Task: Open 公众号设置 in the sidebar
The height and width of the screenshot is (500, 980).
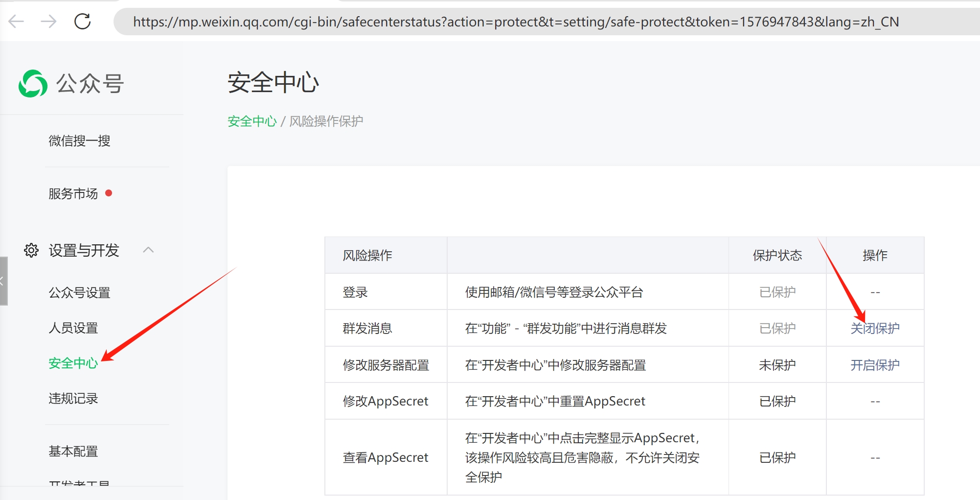Action: pyautogui.click(x=79, y=293)
